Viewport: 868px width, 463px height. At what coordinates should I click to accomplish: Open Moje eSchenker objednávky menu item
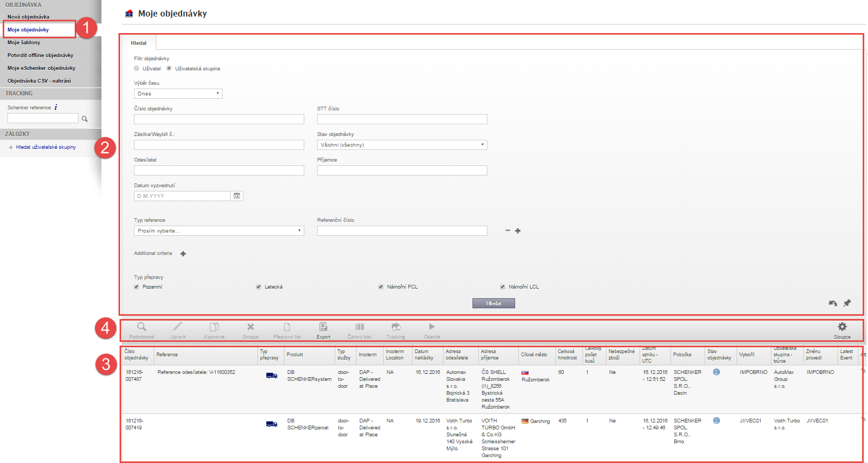coord(42,68)
